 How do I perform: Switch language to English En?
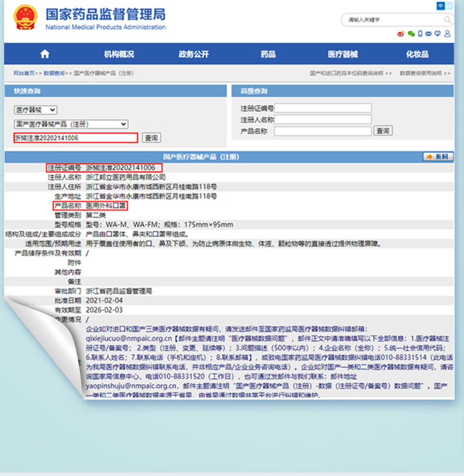click(449, 5)
